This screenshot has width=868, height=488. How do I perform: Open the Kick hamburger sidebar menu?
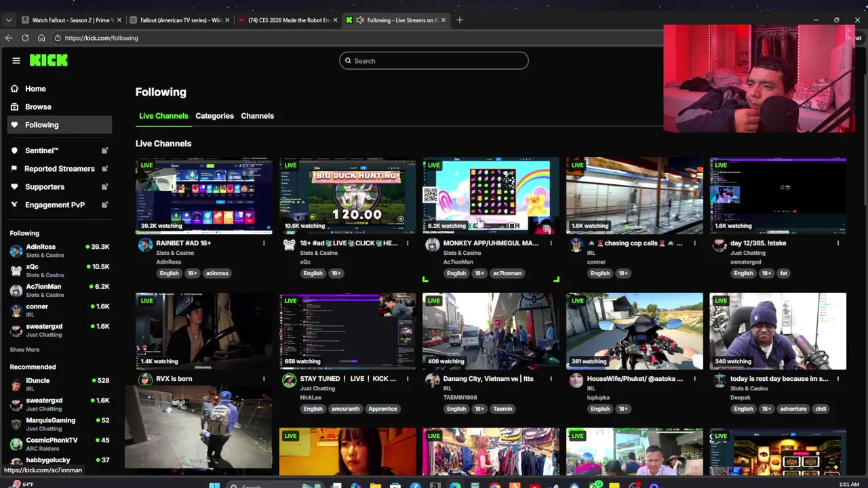coord(16,60)
